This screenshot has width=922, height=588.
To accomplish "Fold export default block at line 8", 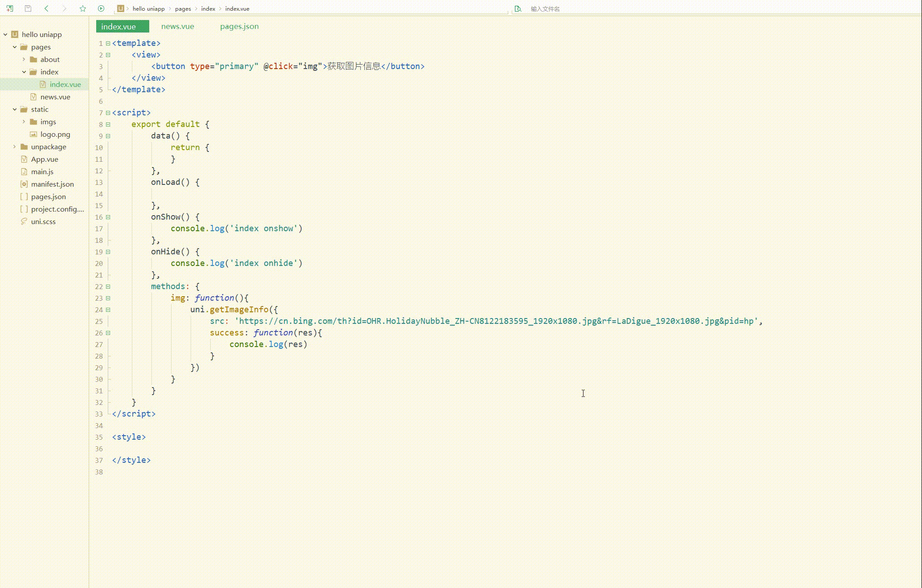I will (x=108, y=124).
